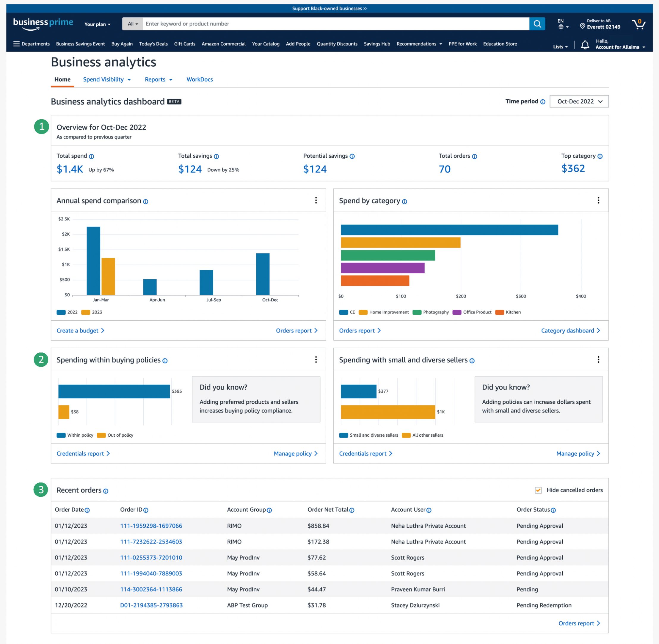
Task: Click info icon beside Spend by category
Action: coord(404,202)
